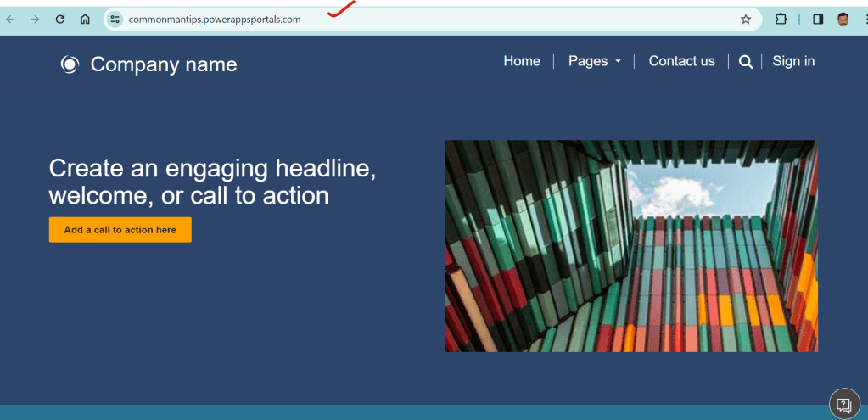Screen dimensions: 868x420
Task: Click the browser forward arrow
Action: click(x=35, y=19)
